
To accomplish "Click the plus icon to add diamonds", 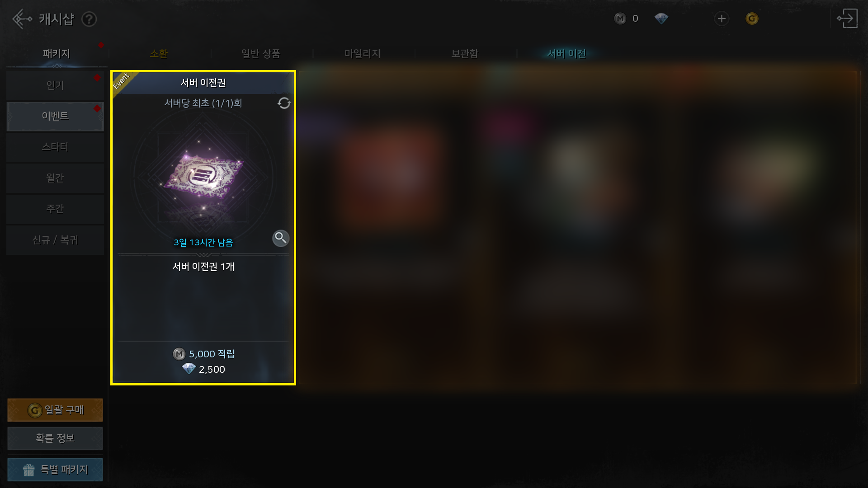I will click(722, 19).
